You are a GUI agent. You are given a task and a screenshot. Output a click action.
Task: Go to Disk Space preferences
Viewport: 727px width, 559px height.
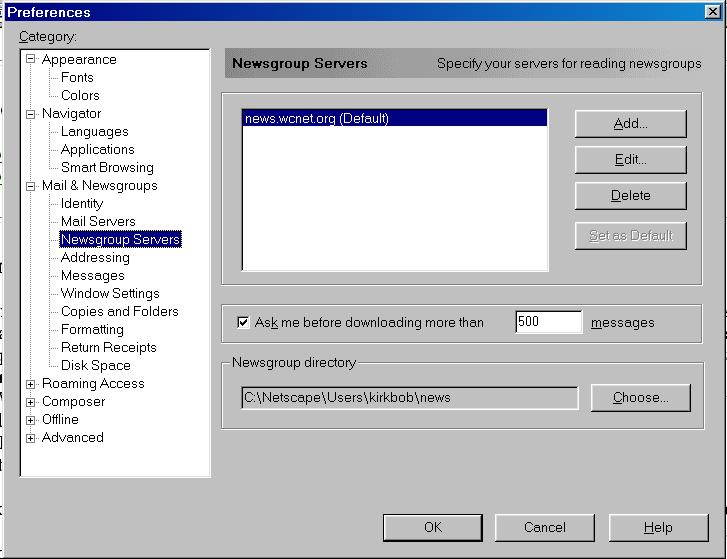tap(96, 366)
